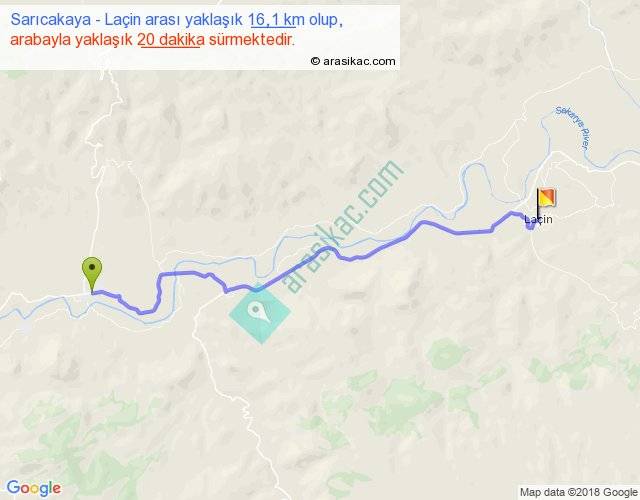Click the teal diamond watermark pin icon
This screenshot has width=640, height=500.
coord(260,313)
